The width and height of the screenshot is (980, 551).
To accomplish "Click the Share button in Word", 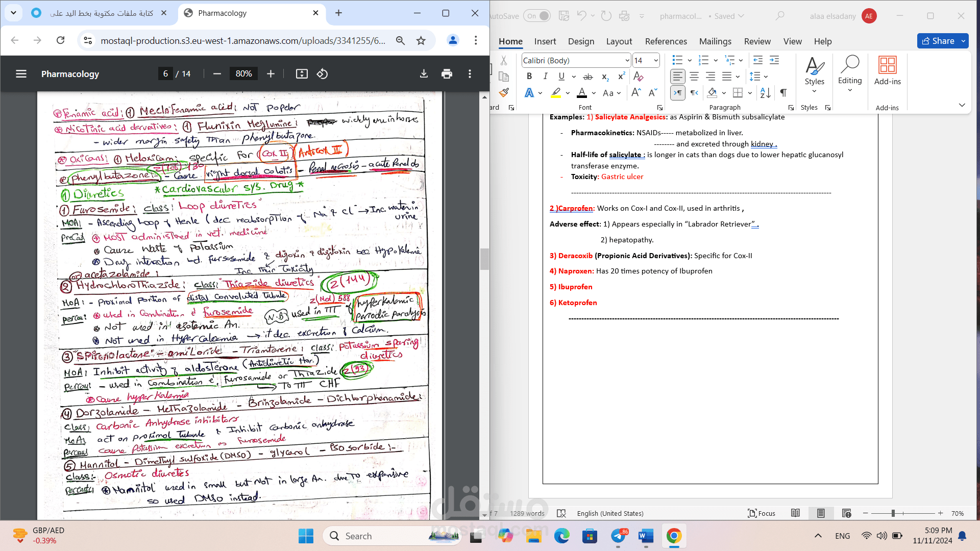I will click(x=938, y=41).
